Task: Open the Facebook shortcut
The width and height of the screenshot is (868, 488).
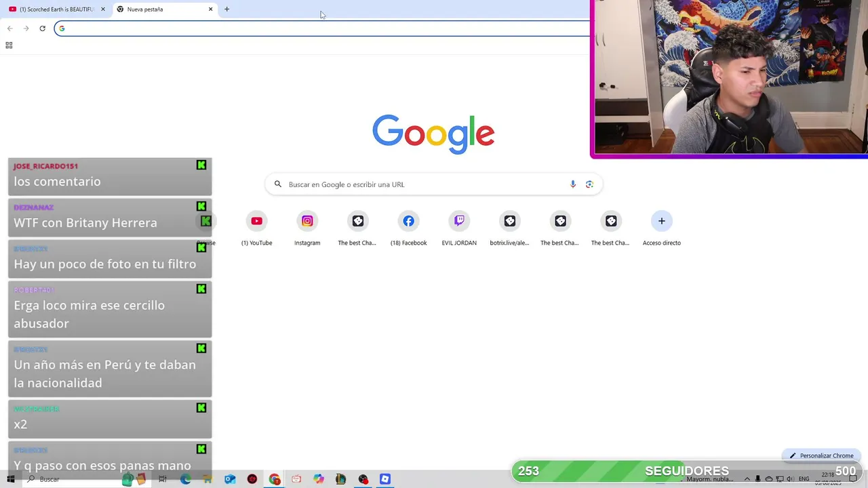Action: click(x=408, y=229)
